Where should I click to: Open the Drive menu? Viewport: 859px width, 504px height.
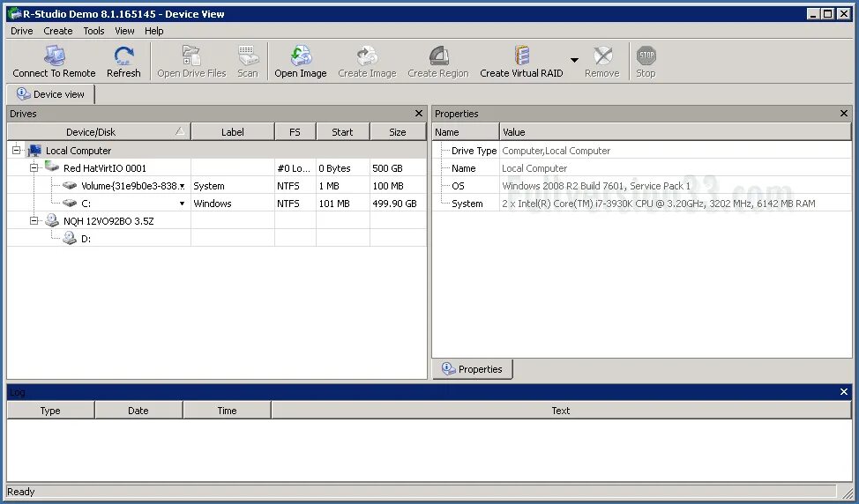[22, 31]
